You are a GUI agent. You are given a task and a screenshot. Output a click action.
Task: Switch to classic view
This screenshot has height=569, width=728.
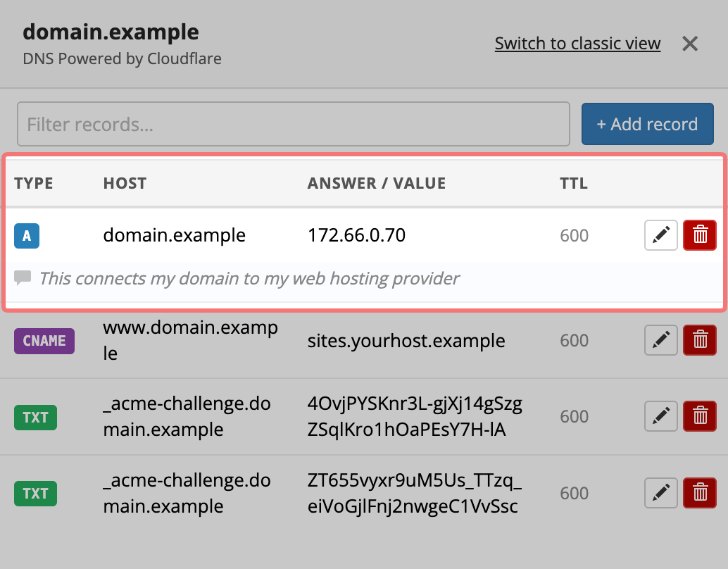point(577,44)
